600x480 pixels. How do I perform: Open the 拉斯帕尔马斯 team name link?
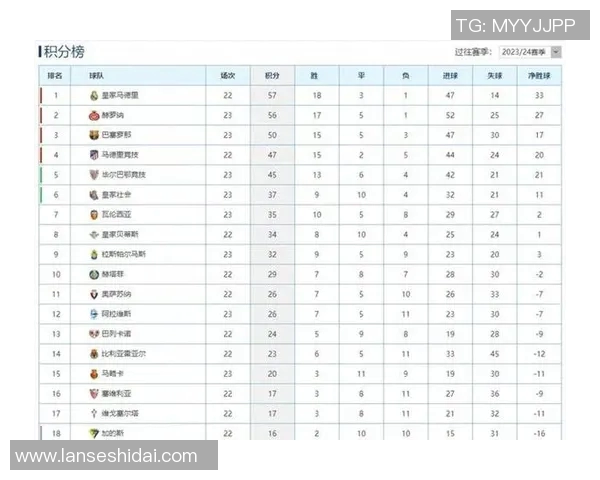click(124, 255)
